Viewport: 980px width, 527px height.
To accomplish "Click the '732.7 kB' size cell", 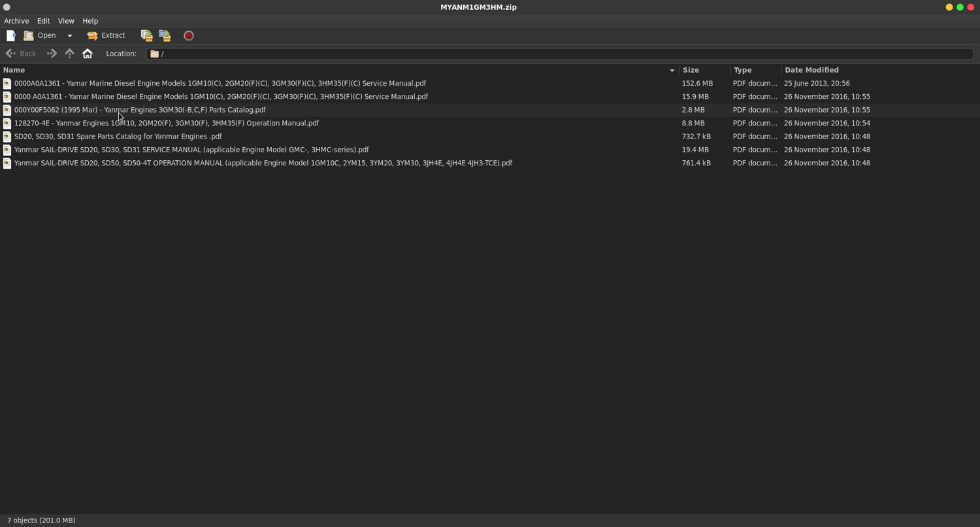I will point(696,137).
